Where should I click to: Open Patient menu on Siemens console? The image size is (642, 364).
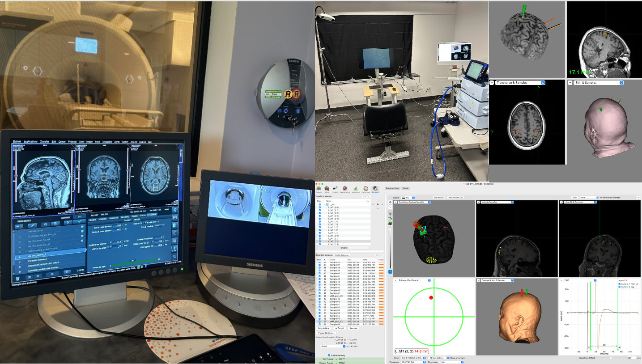point(17,142)
